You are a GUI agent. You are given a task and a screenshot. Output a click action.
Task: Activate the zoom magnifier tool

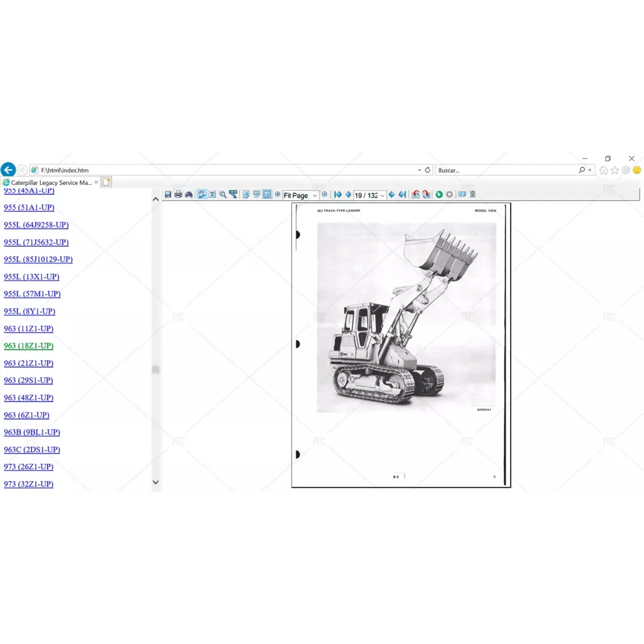click(222, 194)
